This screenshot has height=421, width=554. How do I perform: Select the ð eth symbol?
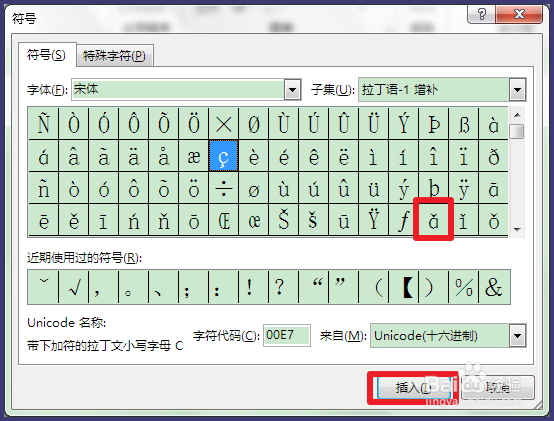pos(494,156)
